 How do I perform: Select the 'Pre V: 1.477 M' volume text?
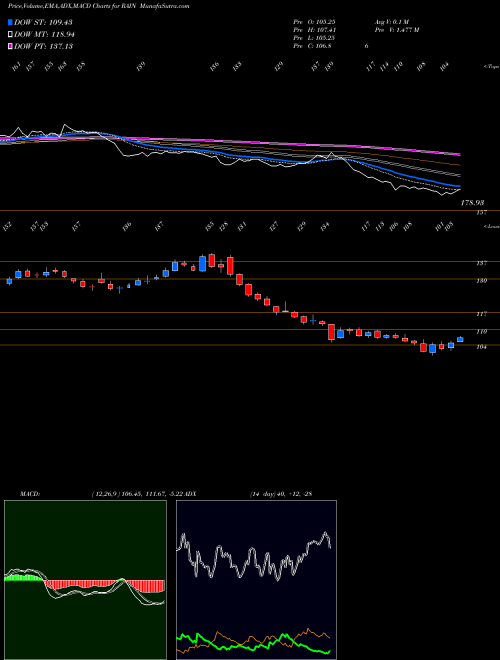[x=396, y=30]
